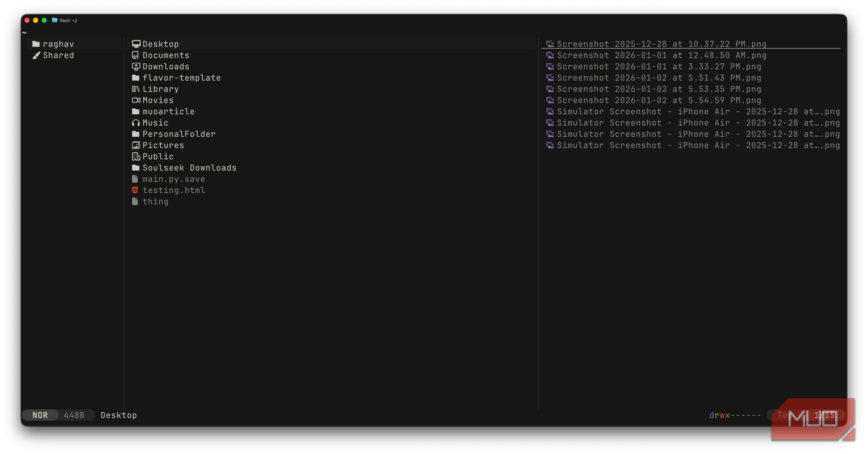Select Screenshot 2026-01-01 at 3.33.27 PM.png

click(659, 67)
